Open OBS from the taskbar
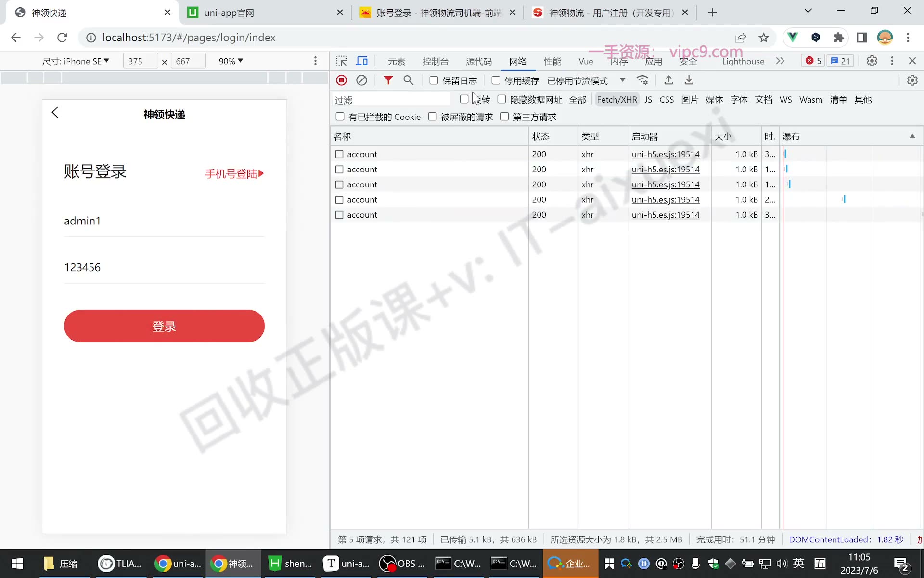The height and width of the screenshot is (578, 924). click(x=402, y=564)
